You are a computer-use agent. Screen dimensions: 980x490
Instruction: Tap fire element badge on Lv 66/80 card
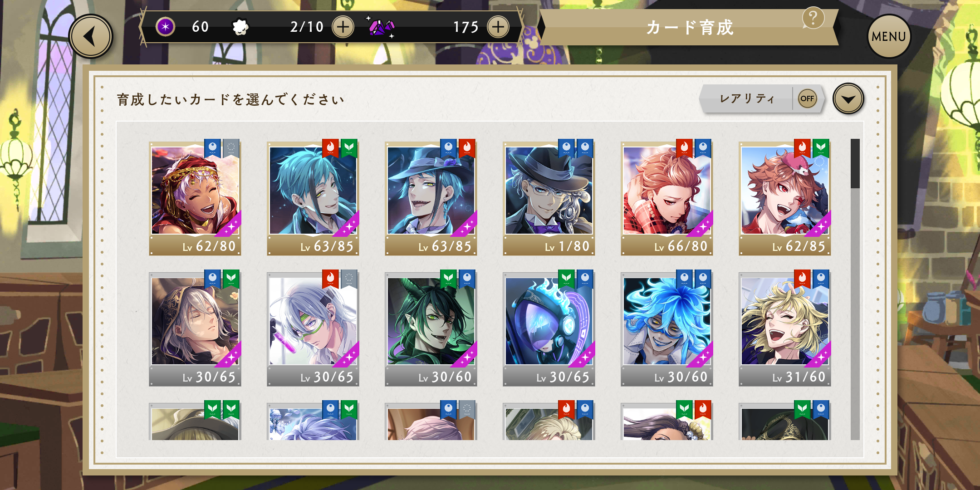point(684,148)
